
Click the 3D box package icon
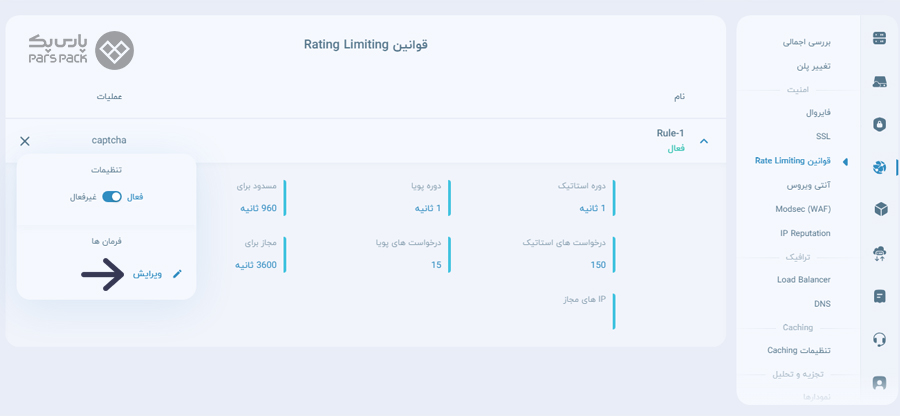click(879, 209)
